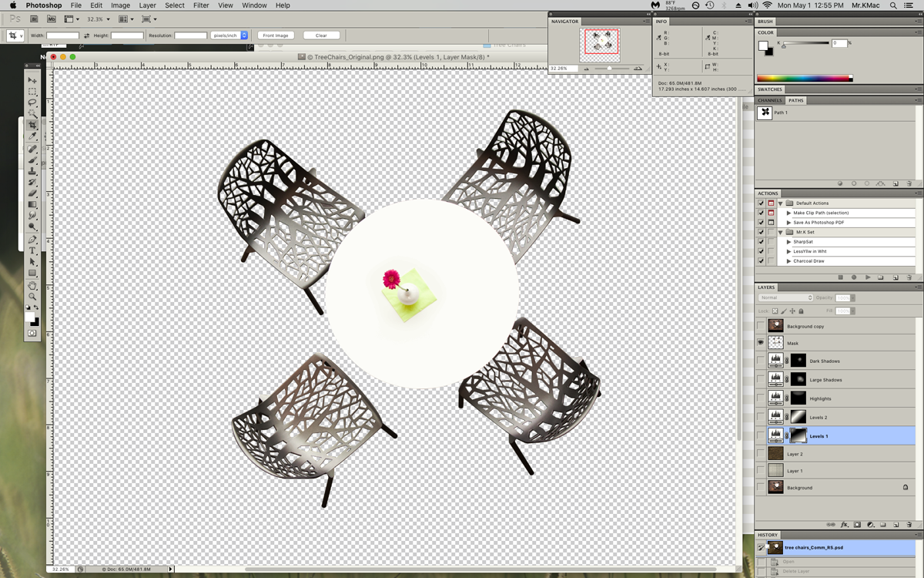Open the pixels/inch resolution units dropdown
The image size is (924, 578).
244,35
